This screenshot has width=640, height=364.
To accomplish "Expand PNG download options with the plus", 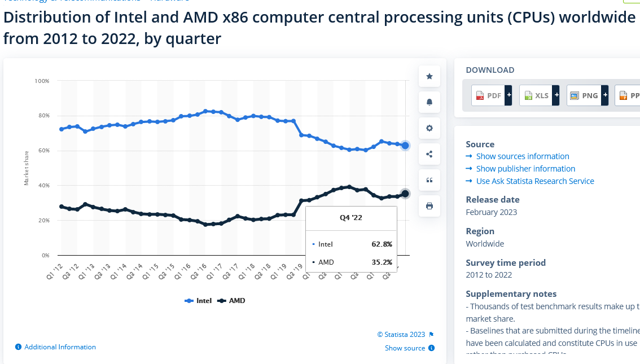I will point(604,95).
